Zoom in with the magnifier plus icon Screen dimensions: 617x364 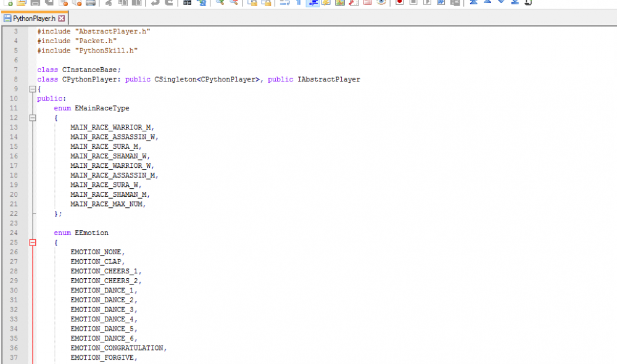[x=220, y=2]
